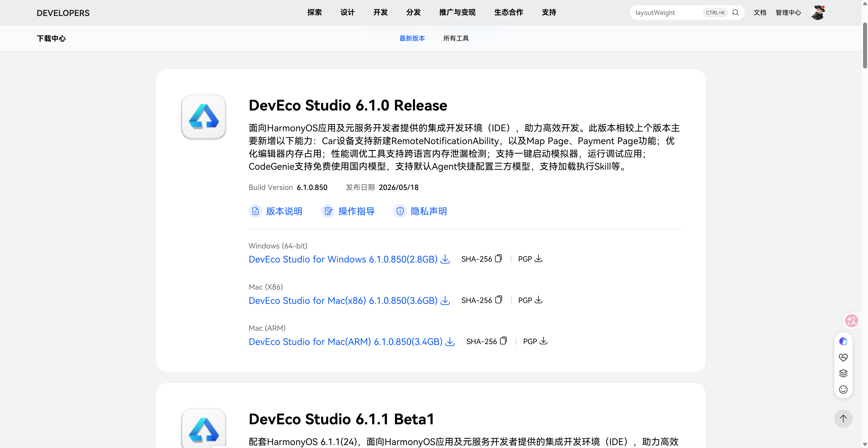868x448 pixels.
Task: Copy the Mac(x86) SHA-256 hash
Action: point(498,299)
